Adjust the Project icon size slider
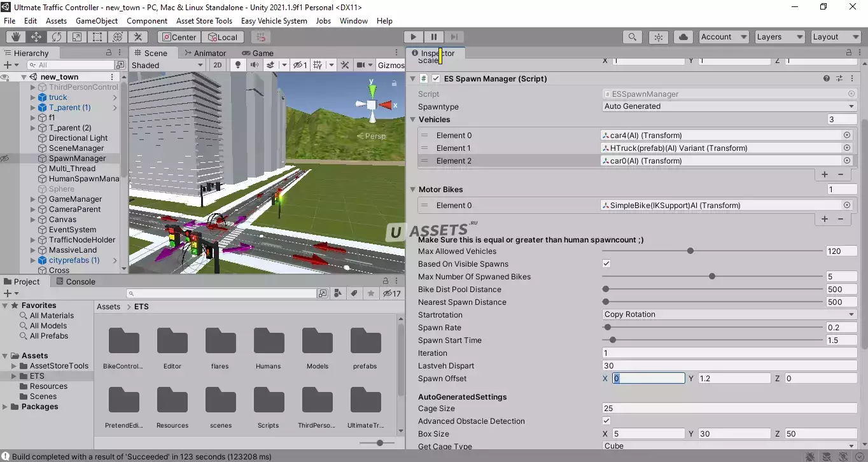The height and width of the screenshot is (462, 868). [377, 442]
